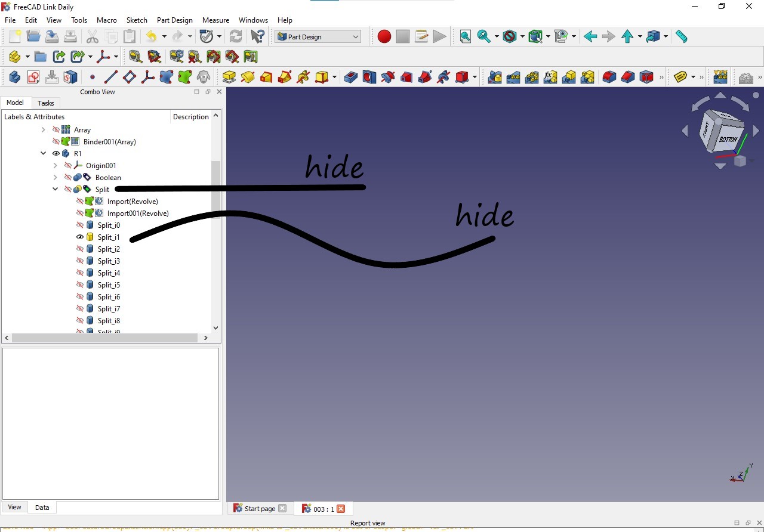Select the Measure tool at the toolbar's right end
This screenshot has height=532, width=764.
pyautogui.click(x=682, y=36)
